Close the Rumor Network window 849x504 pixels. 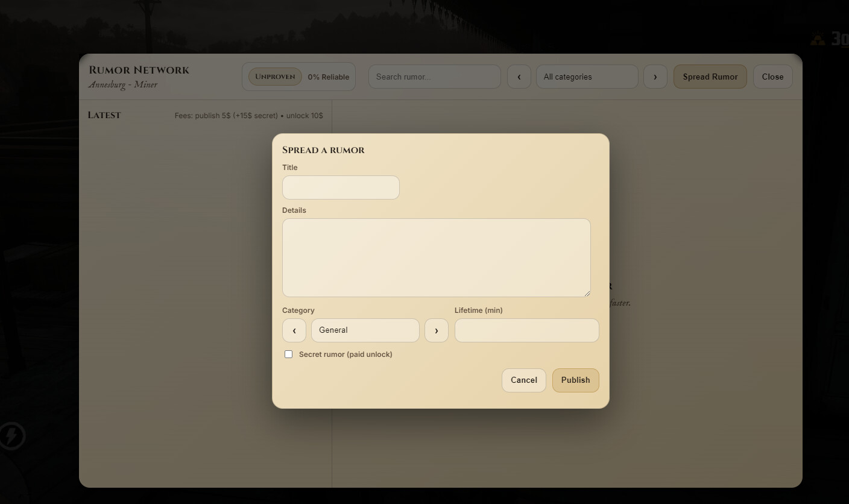tap(772, 77)
